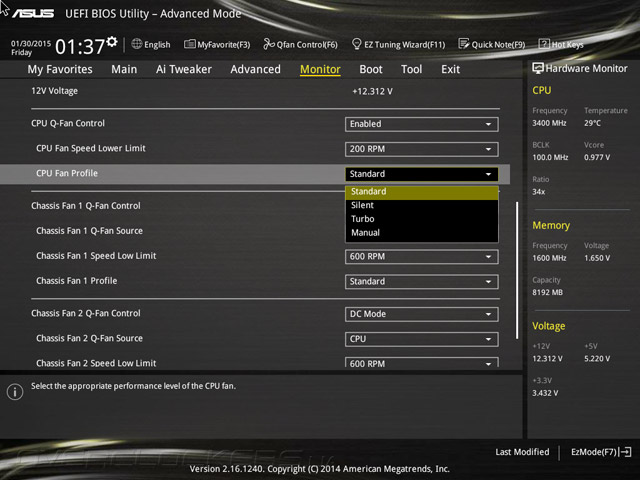Click the Qfan Control fan icon

coord(269,44)
